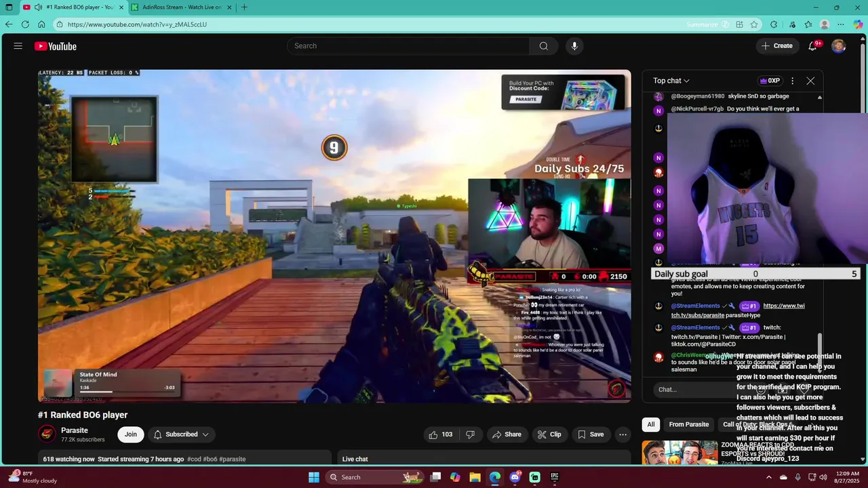Create a clip with the Clip button
The height and width of the screenshot is (488, 868).
549,434
